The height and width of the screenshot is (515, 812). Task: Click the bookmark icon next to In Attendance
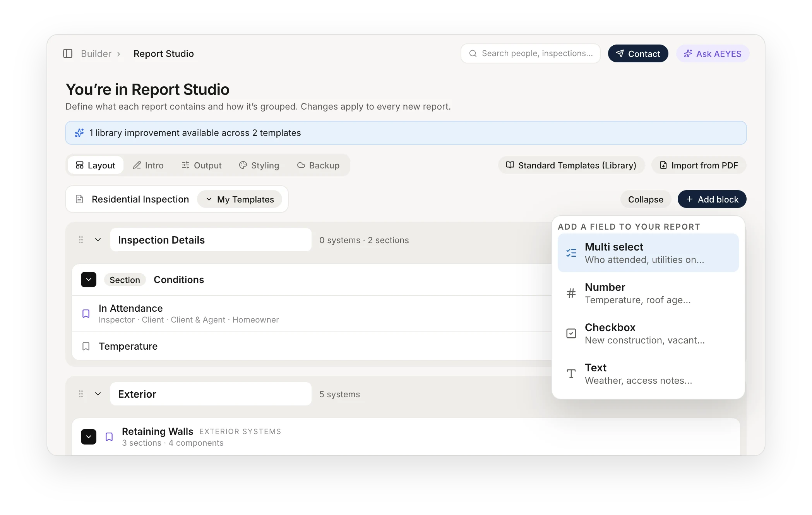pyautogui.click(x=86, y=314)
